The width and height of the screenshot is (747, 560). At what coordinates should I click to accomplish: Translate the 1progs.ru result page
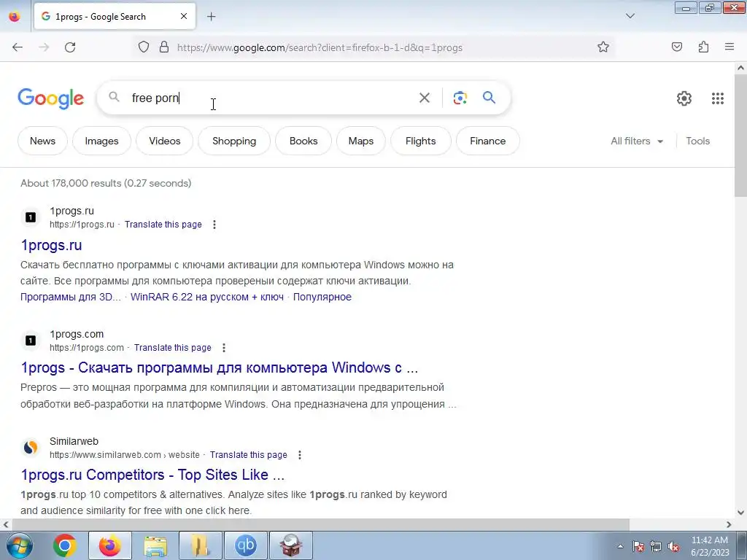(x=163, y=225)
